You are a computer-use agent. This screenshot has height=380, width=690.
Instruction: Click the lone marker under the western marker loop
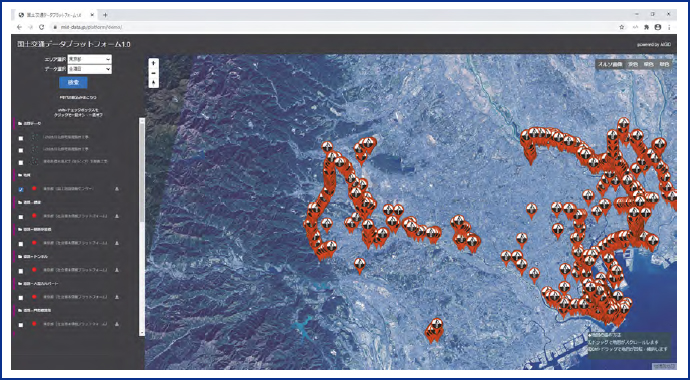click(360, 265)
